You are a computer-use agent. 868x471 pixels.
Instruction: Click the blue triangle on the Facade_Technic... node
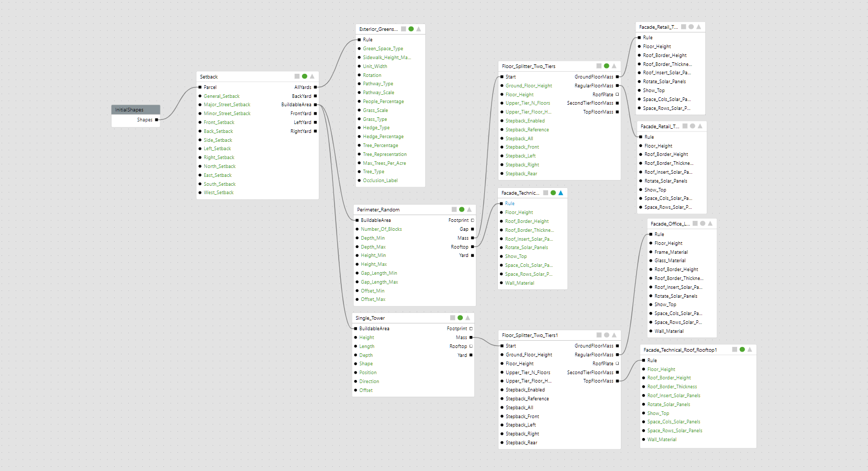(561, 193)
